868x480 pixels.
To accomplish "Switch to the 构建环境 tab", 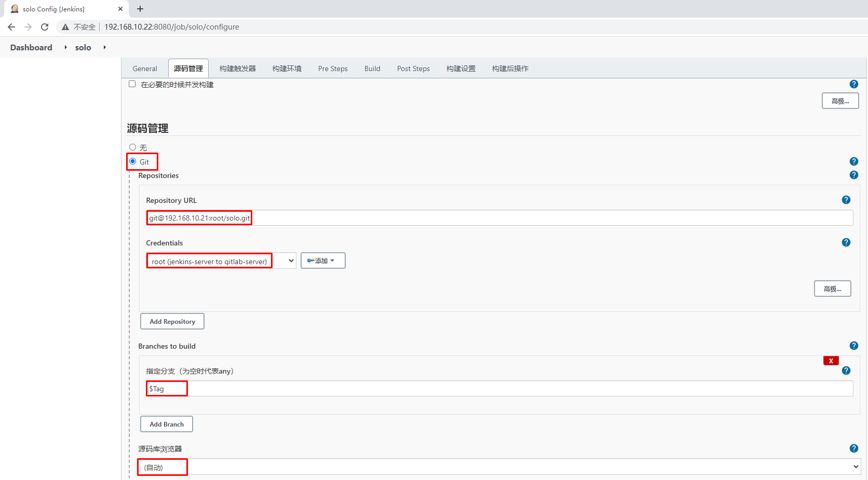I will (x=287, y=68).
